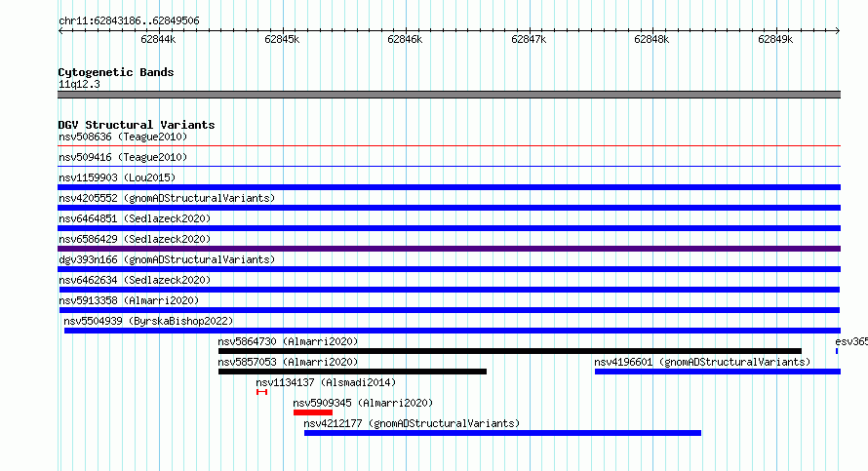Open nsv4205552 (gnomADStructuralVariants) label
868x471 pixels.
pyautogui.click(x=167, y=198)
